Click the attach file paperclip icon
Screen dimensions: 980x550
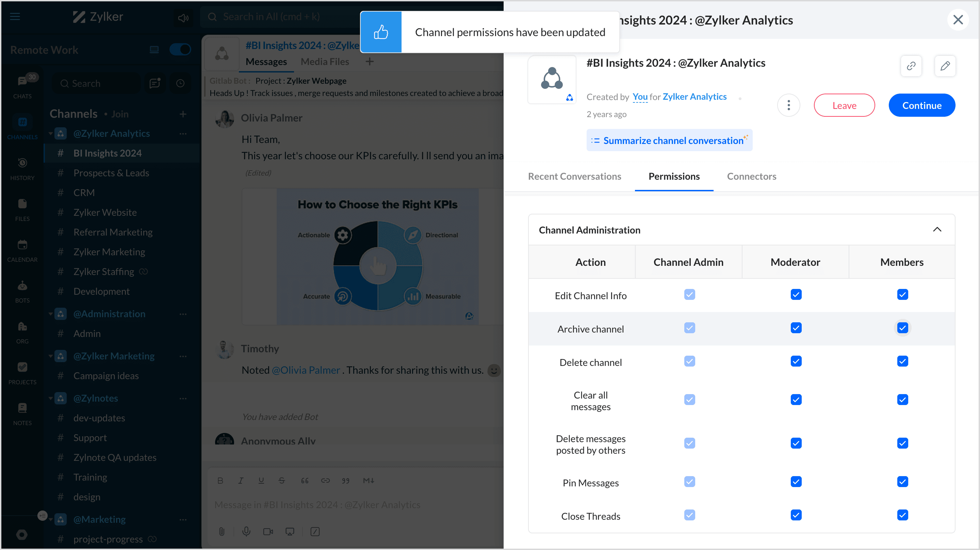(222, 531)
